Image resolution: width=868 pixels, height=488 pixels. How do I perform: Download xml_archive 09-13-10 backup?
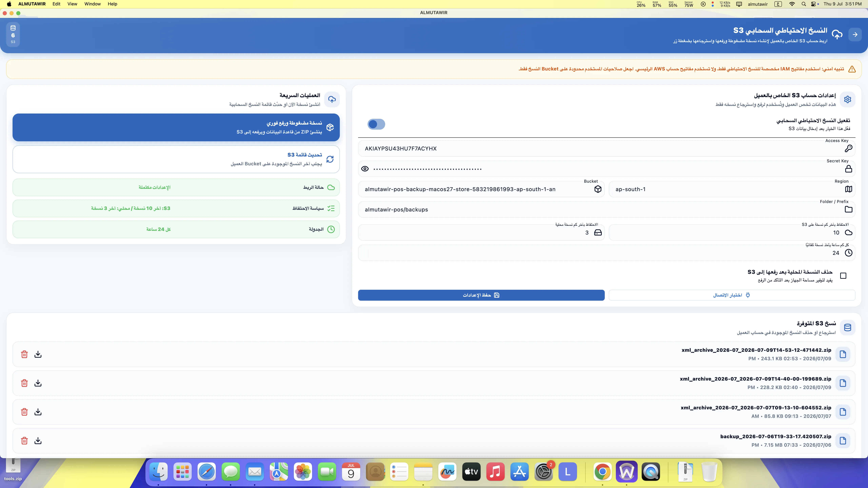click(38, 412)
